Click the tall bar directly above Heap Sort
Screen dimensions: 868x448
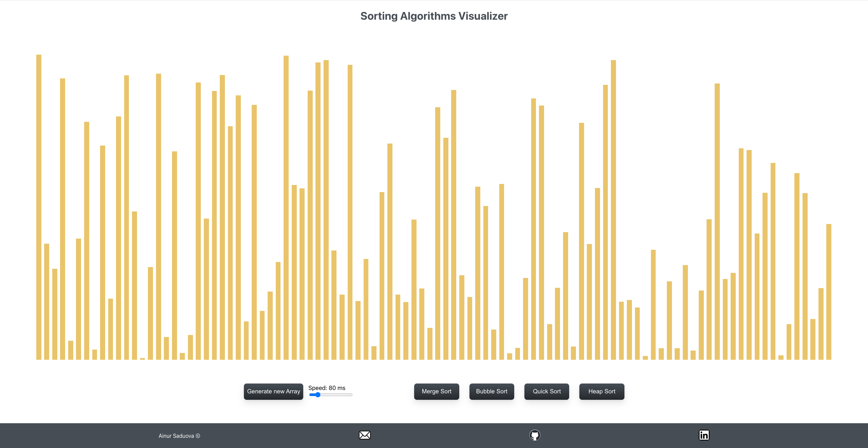(605, 222)
